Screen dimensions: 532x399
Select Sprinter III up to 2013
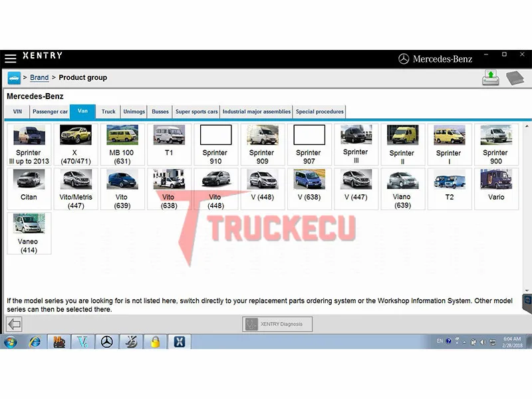[29, 144]
